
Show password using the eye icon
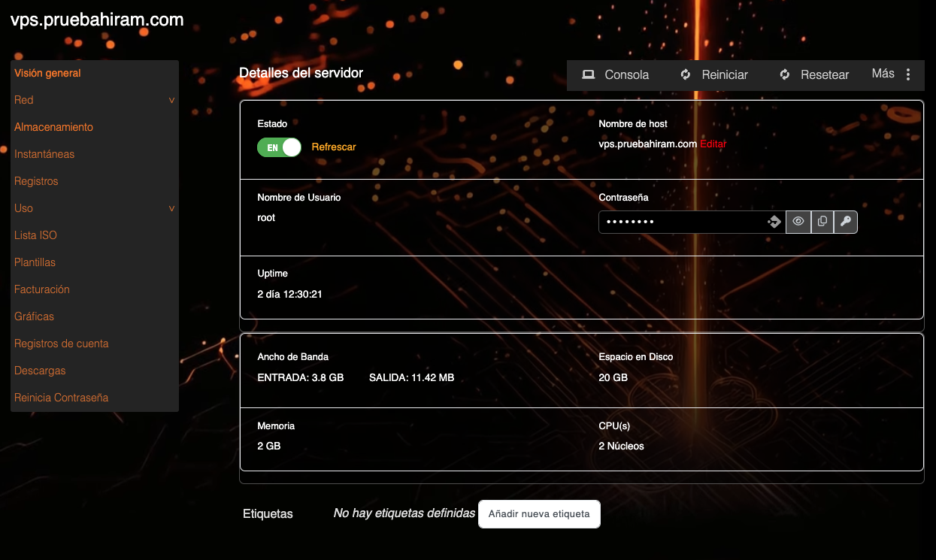click(798, 222)
